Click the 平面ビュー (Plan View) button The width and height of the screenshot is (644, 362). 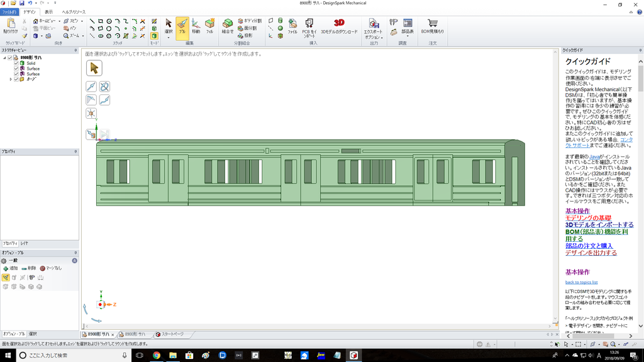pos(45,28)
